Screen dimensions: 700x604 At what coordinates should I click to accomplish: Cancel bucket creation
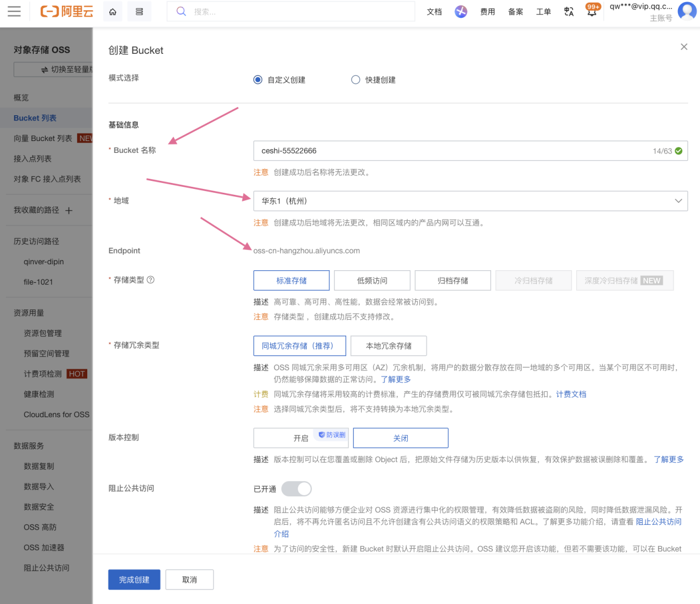190,580
